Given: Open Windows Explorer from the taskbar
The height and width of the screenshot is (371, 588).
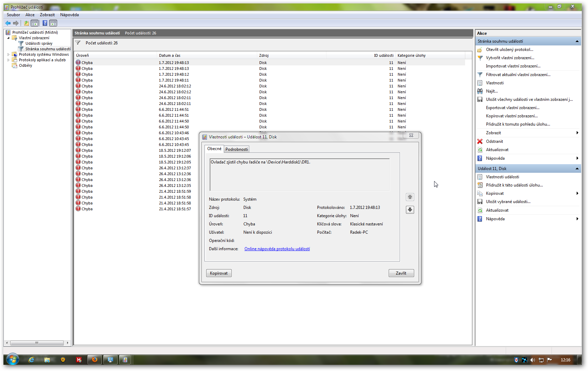Looking at the screenshot, I should 47,360.
